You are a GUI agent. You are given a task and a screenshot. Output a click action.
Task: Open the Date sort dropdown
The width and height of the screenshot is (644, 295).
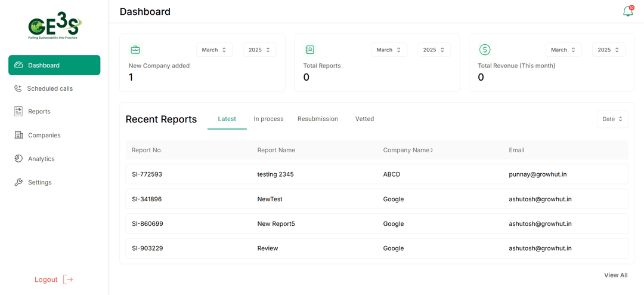point(612,119)
